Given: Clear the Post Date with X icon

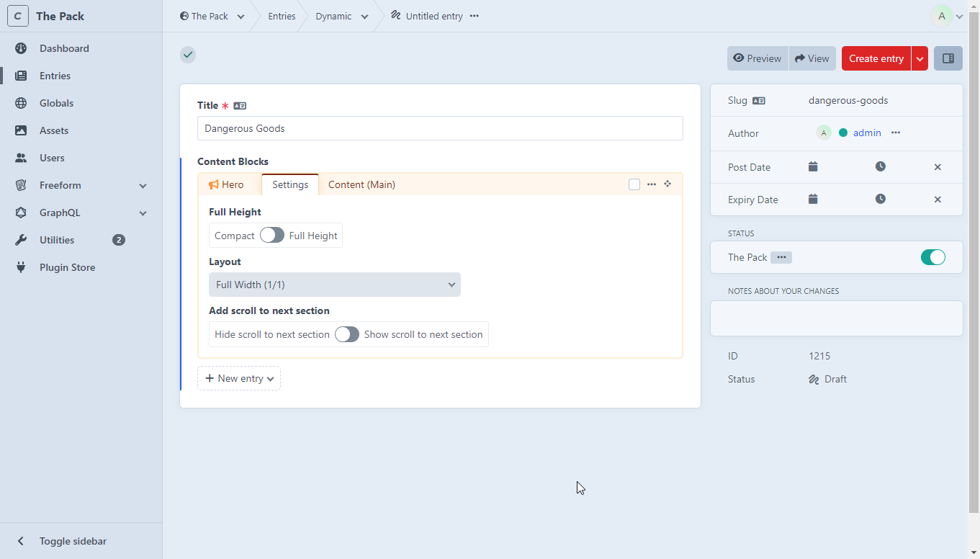Looking at the screenshot, I should (938, 167).
